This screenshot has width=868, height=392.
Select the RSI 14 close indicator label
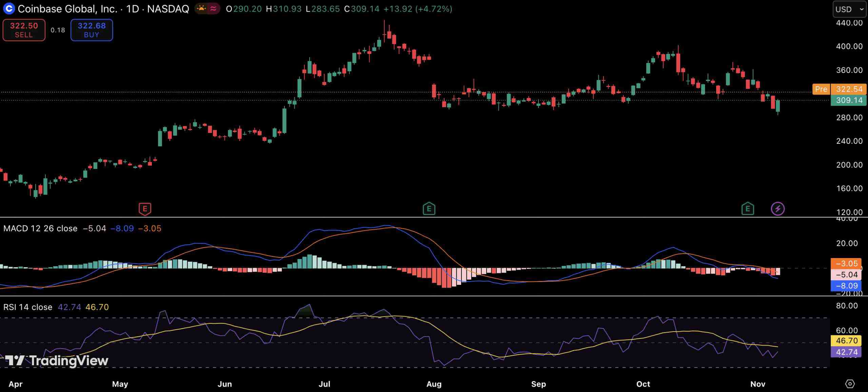click(x=28, y=307)
